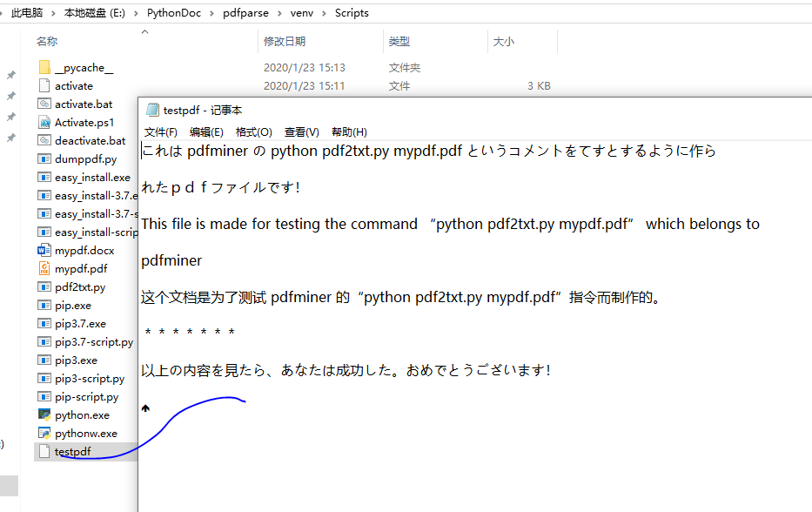Screen dimensions: 812x512
Task: Open the 编辑(E) menu in Notepad
Action: click(x=206, y=132)
